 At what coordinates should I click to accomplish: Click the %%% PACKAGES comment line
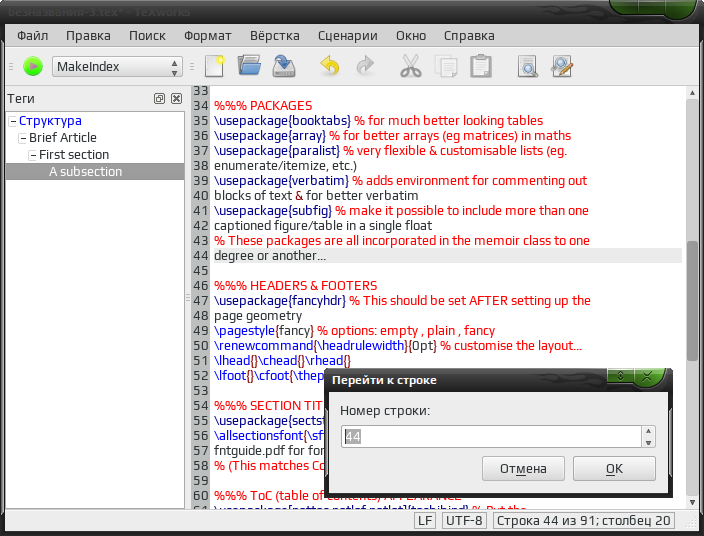click(x=263, y=105)
